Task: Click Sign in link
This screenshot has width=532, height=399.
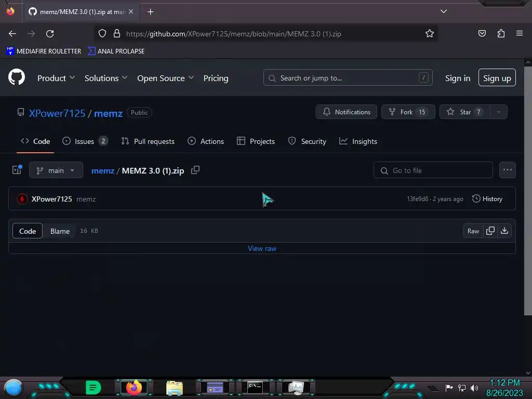Action: [x=458, y=78]
